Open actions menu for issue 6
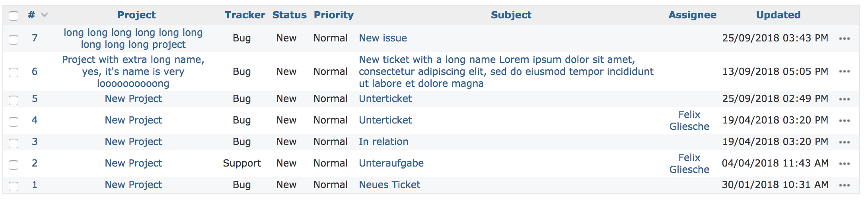The image size is (868, 204). click(x=844, y=72)
